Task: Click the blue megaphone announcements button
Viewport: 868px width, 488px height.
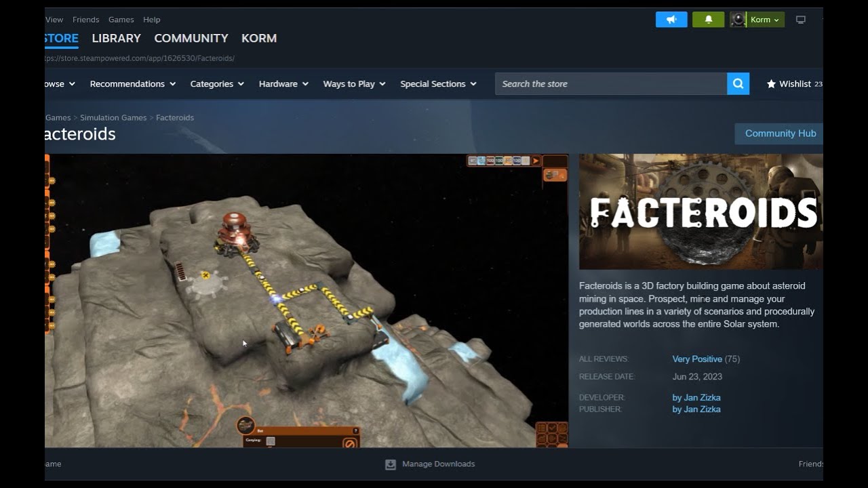Action: click(671, 20)
